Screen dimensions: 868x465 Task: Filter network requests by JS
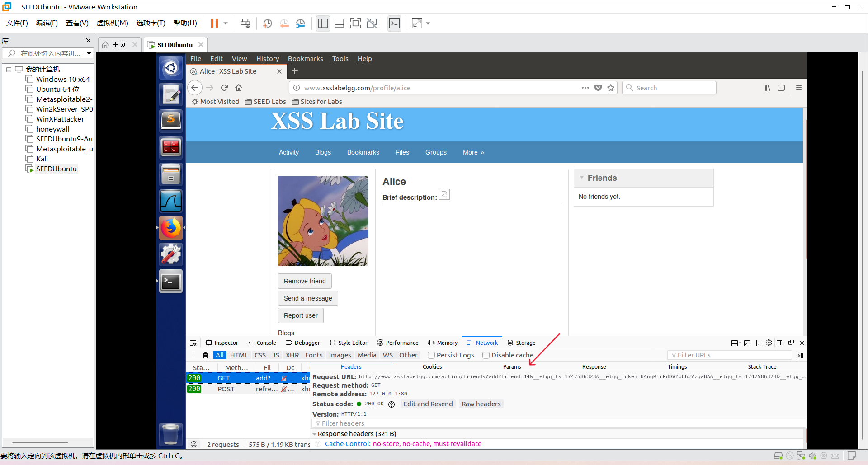point(276,355)
